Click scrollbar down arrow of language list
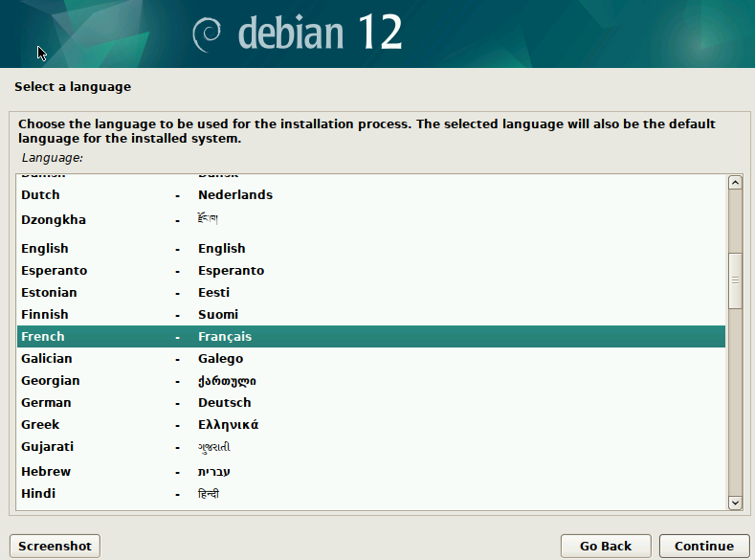755x560 pixels. 735,503
